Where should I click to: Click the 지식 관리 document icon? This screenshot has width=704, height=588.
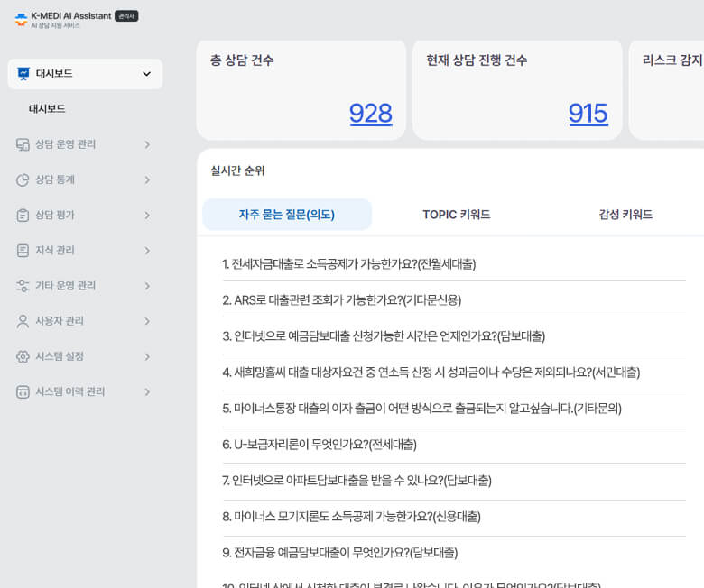click(23, 250)
